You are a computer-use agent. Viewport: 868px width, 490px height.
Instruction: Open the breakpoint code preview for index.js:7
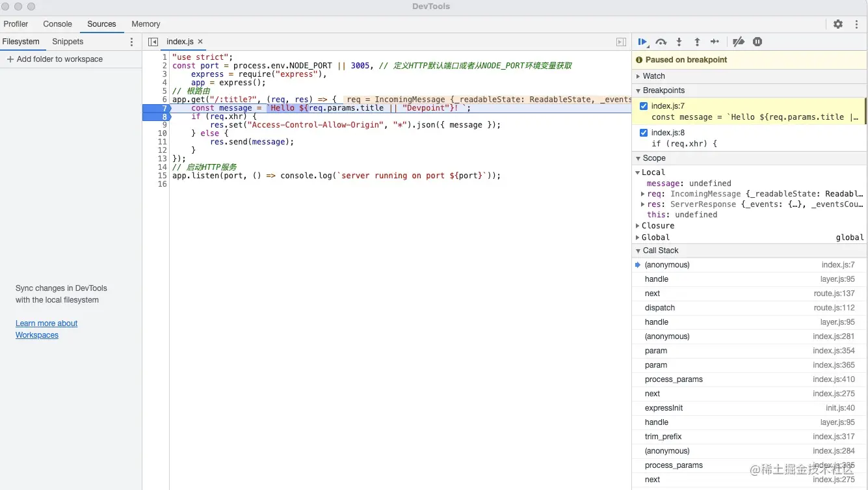[x=755, y=117]
